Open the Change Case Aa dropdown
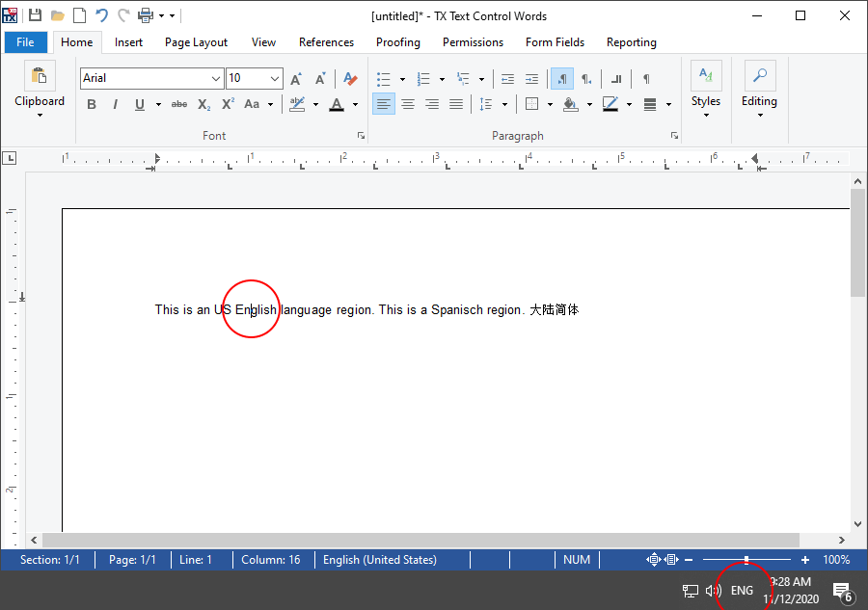Viewport: 868px width, 610px height. [x=270, y=104]
